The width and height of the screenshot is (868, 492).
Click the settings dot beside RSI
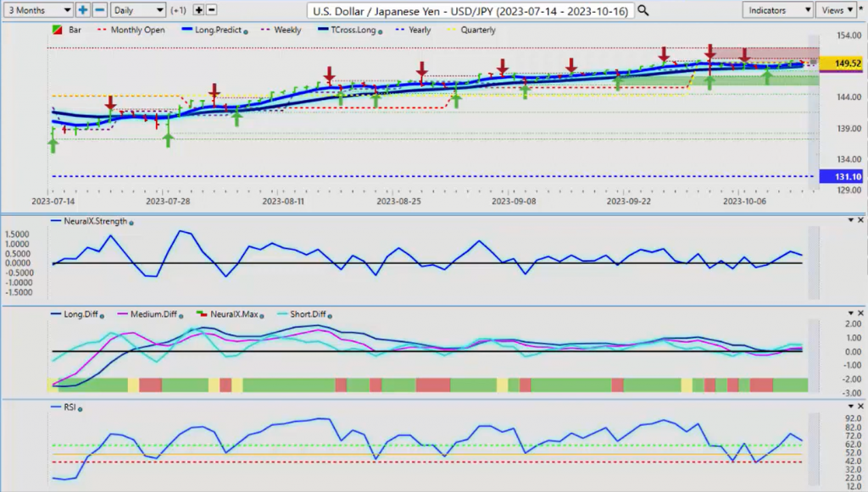point(81,409)
